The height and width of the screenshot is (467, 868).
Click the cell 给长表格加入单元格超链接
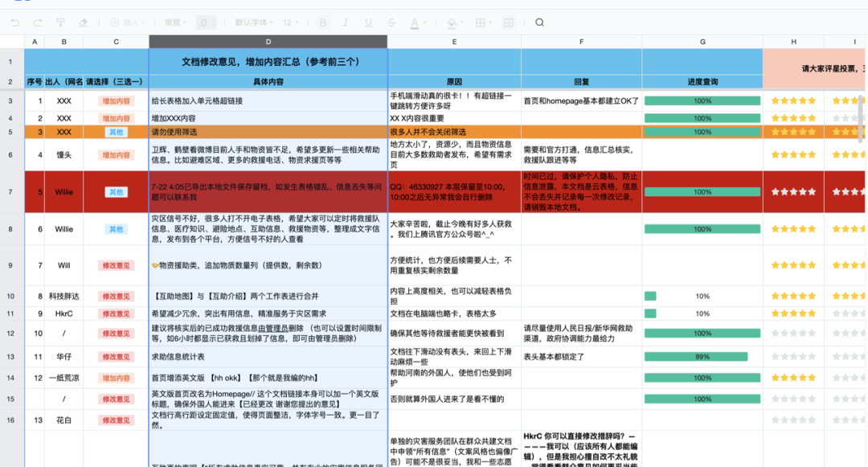(268, 101)
